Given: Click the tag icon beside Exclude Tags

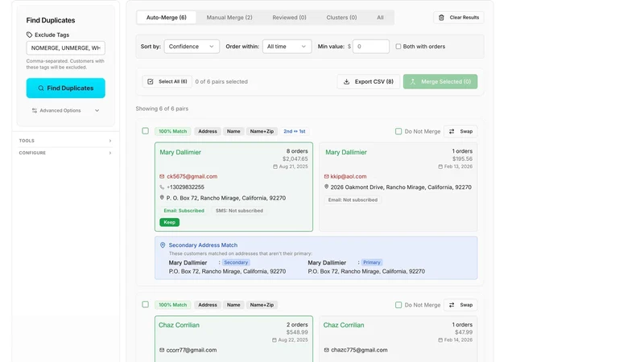Looking at the screenshot, I should [29, 35].
